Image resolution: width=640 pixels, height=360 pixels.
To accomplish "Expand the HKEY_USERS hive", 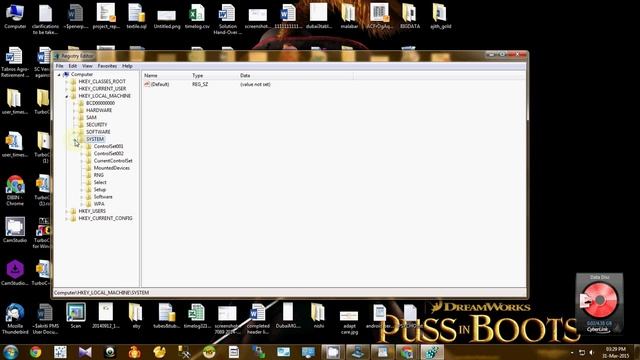I will pyautogui.click(x=67, y=211).
